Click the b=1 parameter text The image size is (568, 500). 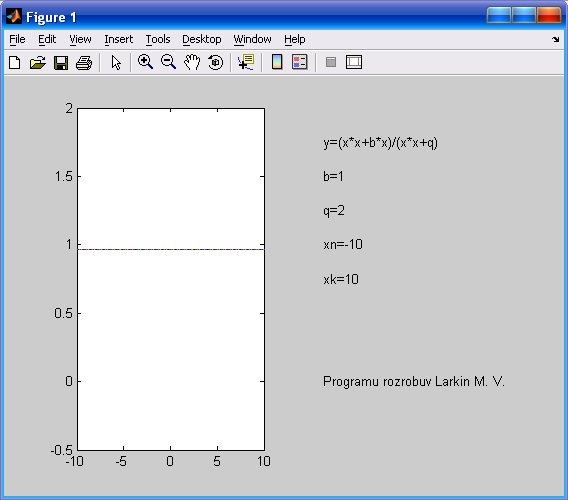click(333, 176)
